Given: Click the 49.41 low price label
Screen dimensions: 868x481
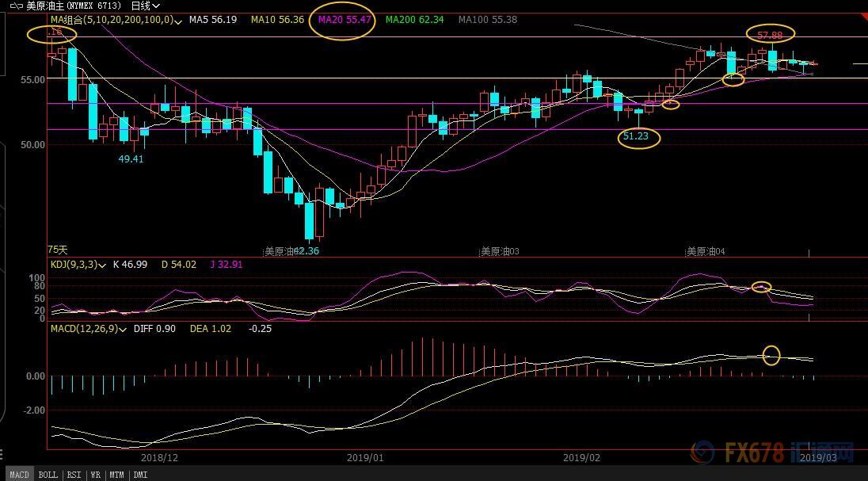Looking at the screenshot, I should [x=131, y=159].
